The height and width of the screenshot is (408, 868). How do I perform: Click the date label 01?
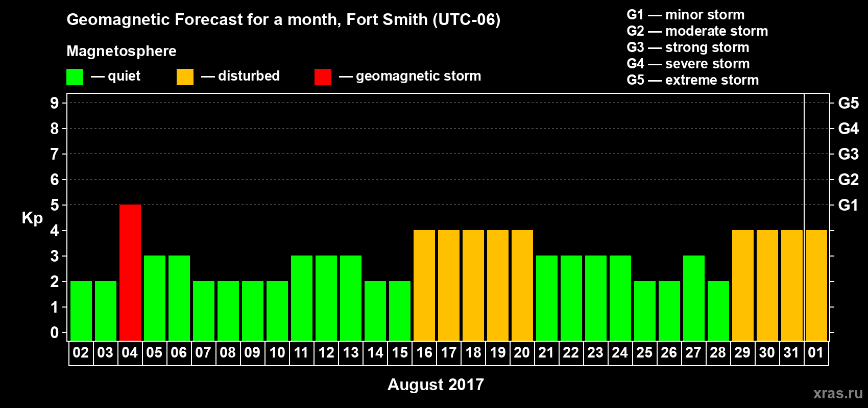coord(816,352)
